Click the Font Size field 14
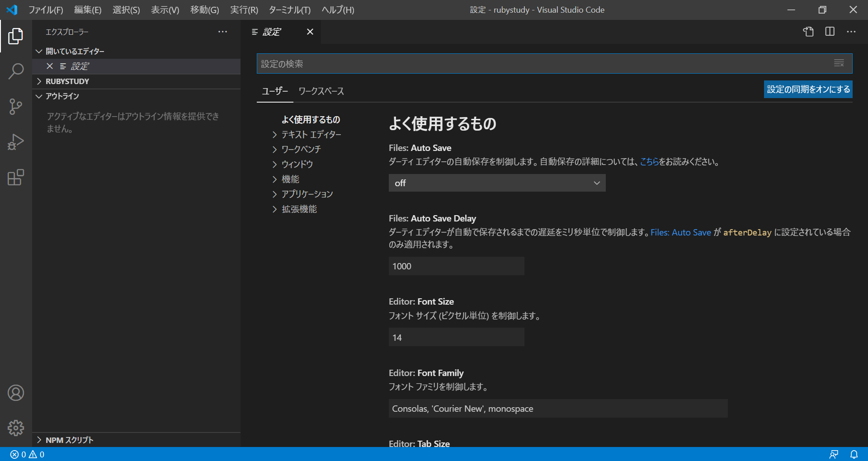 coord(456,337)
